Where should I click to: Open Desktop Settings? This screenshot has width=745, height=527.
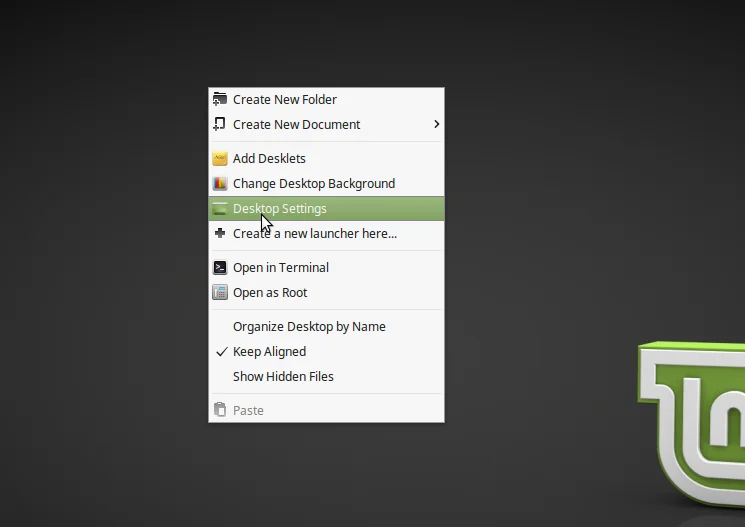(x=326, y=209)
